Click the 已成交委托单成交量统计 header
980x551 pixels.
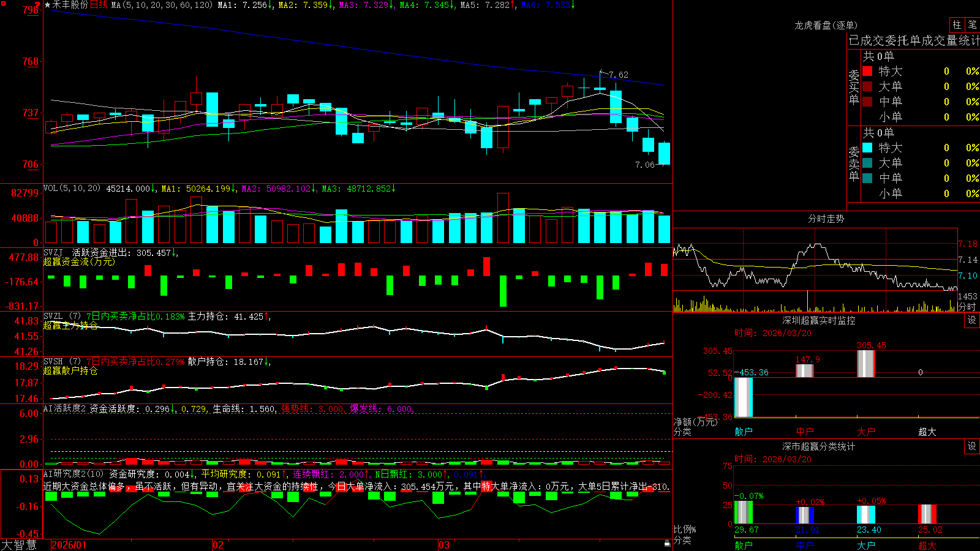click(x=914, y=40)
